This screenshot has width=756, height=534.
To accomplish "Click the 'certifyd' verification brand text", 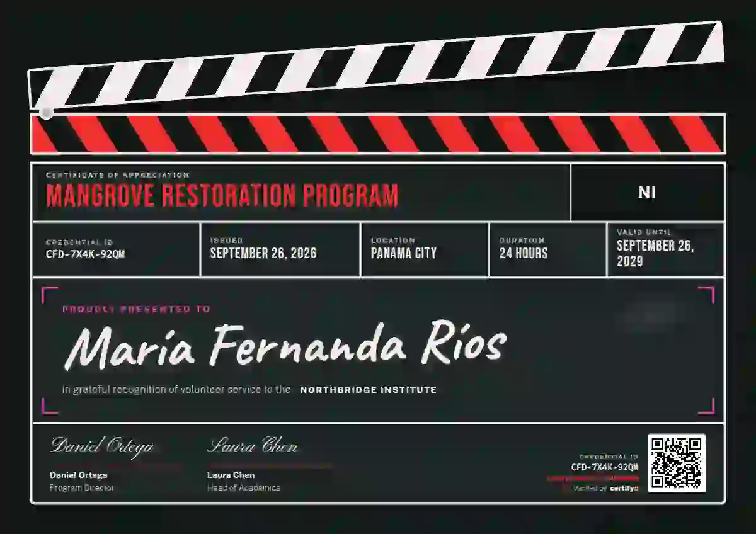I will (624, 488).
